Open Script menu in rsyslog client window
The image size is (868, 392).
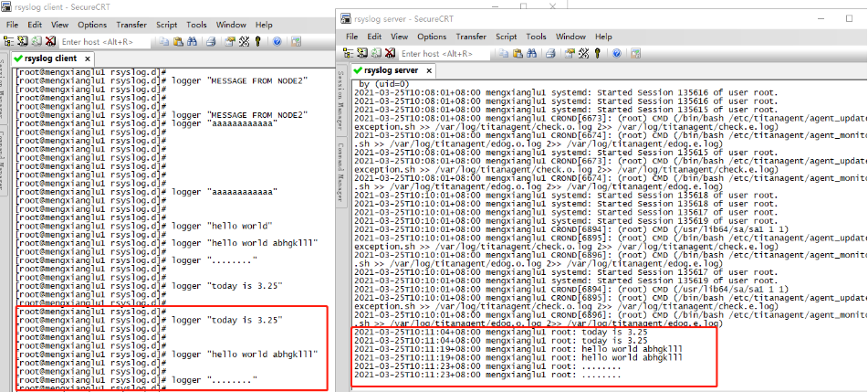coord(167,25)
